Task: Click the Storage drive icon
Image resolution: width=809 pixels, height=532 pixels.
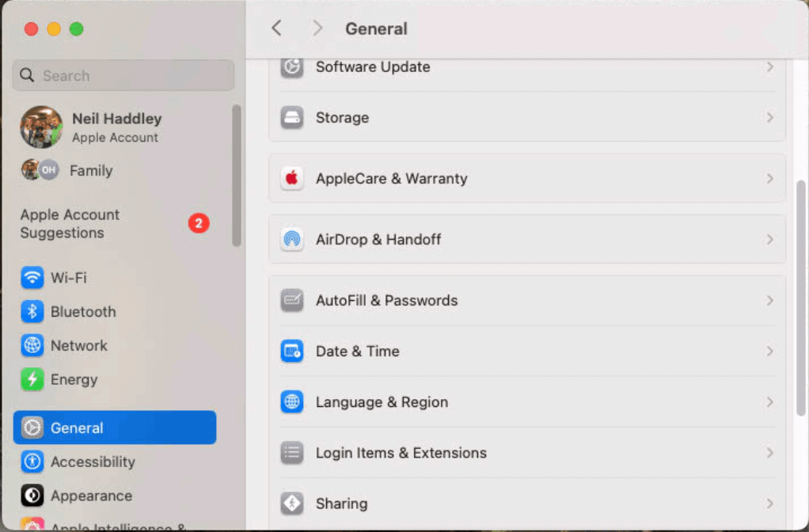Action: (x=292, y=118)
